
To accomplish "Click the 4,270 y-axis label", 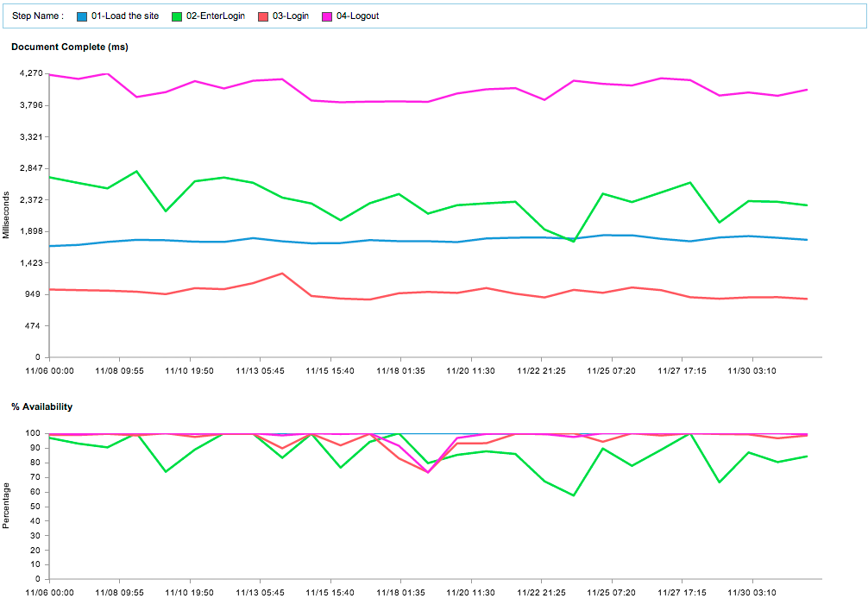I will (x=31, y=73).
